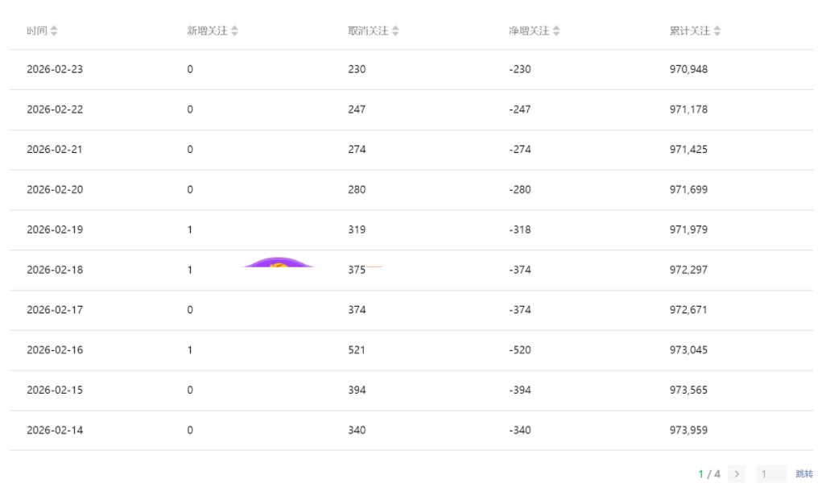Screen dimensions: 822x504
Task: Focus the page number input box
Action: (x=771, y=474)
